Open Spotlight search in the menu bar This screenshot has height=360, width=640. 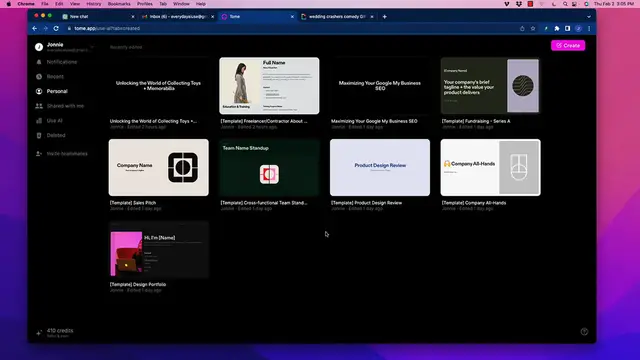tap(565, 4)
